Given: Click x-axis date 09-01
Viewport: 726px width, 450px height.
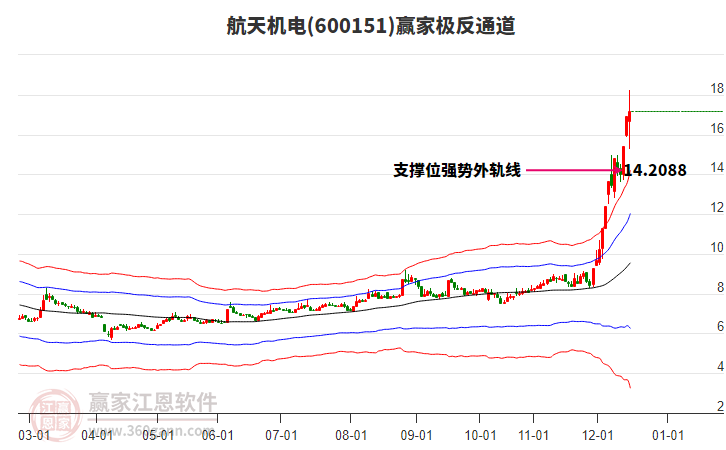Looking at the screenshot, I should click(x=416, y=436).
